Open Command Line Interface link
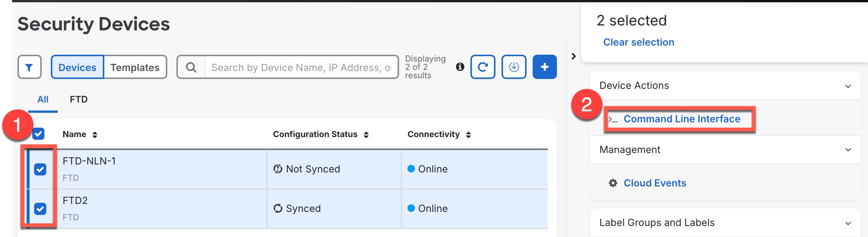The height and width of the screenshot is (237, 868). [682, 119]
